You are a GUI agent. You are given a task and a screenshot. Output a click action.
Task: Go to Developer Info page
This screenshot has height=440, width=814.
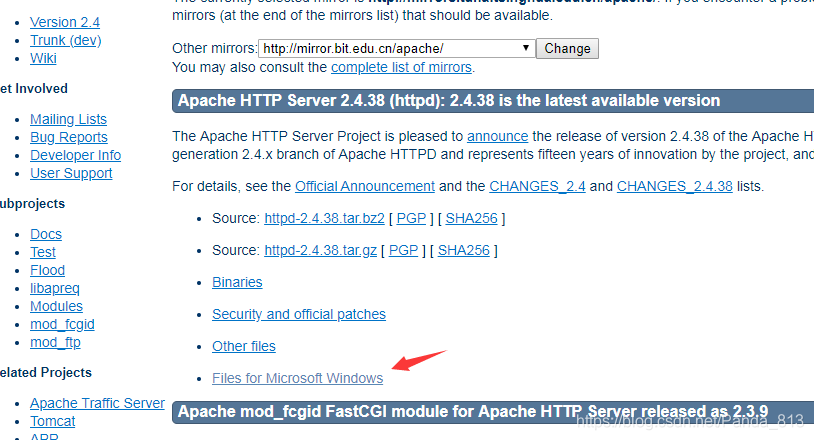click(x=75, y=155)
